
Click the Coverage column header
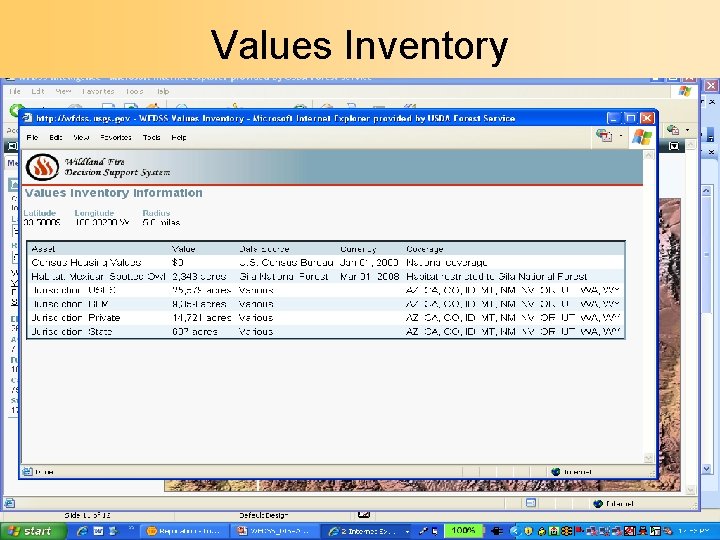click(x=424, y=249)
